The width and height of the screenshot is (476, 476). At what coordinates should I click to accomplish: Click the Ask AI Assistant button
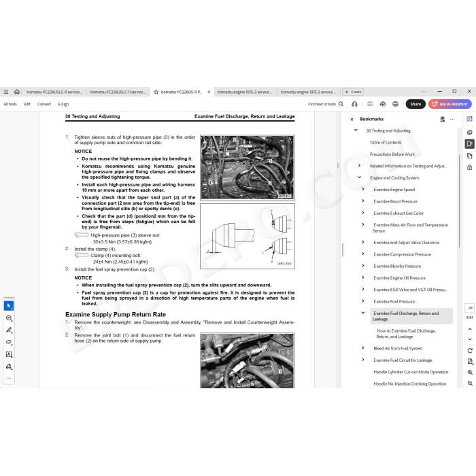[x=450, y=104]
